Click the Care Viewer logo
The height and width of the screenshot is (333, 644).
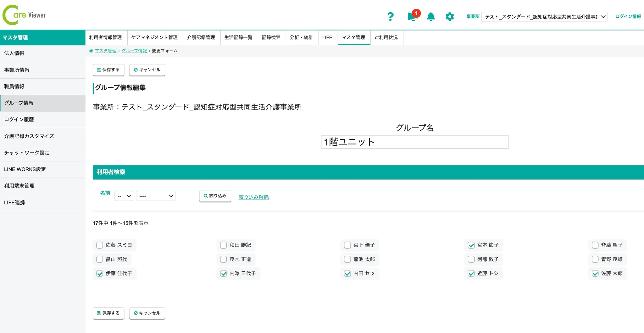tap(24, 15)
